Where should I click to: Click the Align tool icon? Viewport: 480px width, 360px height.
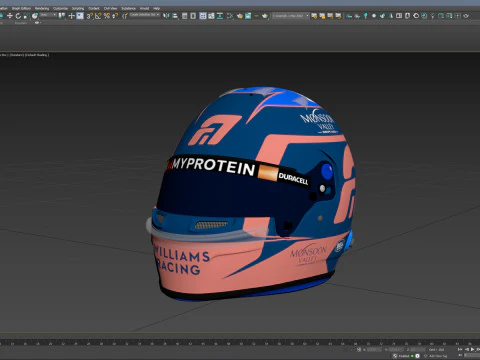(x=174, y=16)
